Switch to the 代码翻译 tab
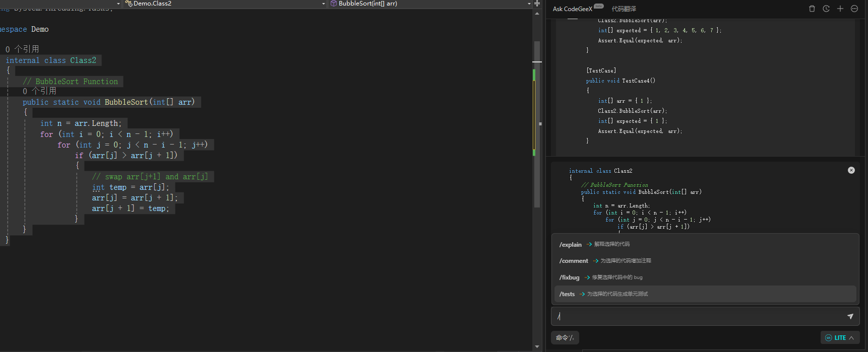The height and width of the screenshot is (352, 868). 624,9
